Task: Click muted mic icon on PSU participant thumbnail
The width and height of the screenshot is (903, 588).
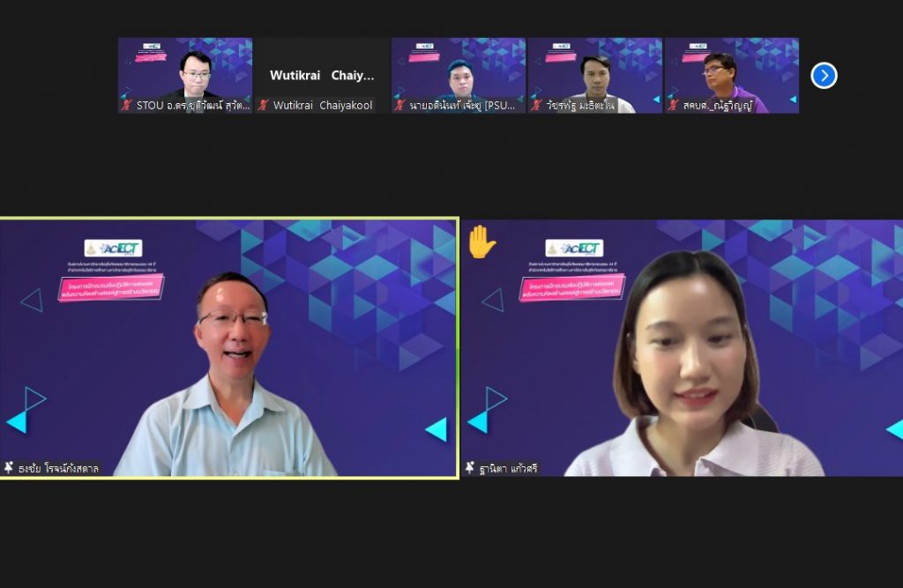Action: [x=399, y=105]
